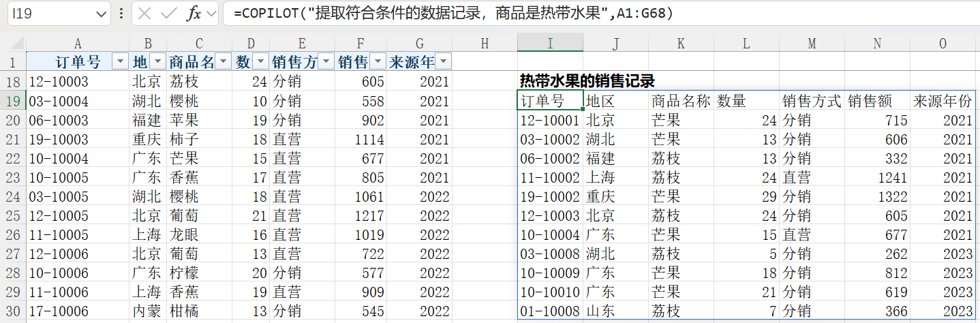Select column M header

coord(812,44)
